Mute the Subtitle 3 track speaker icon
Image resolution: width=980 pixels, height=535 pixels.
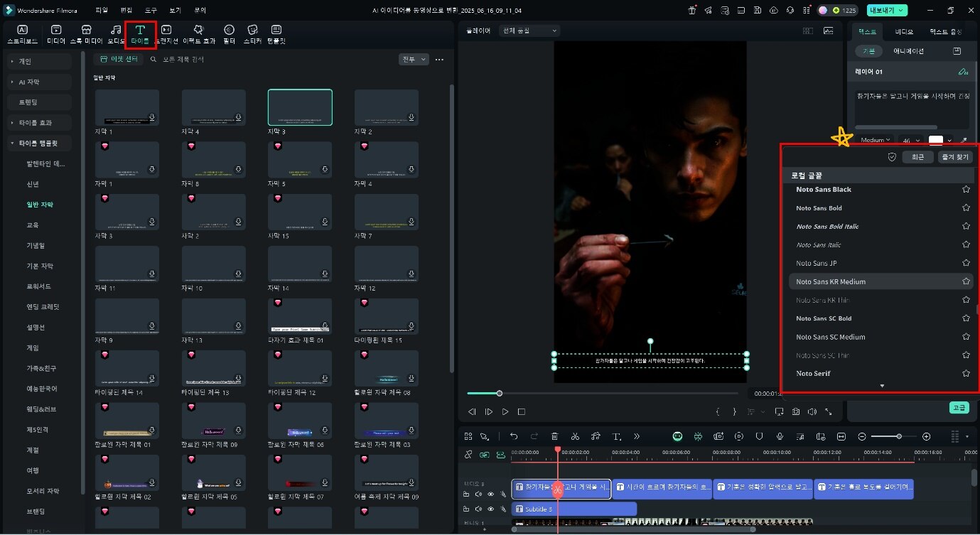click(478, 509)
